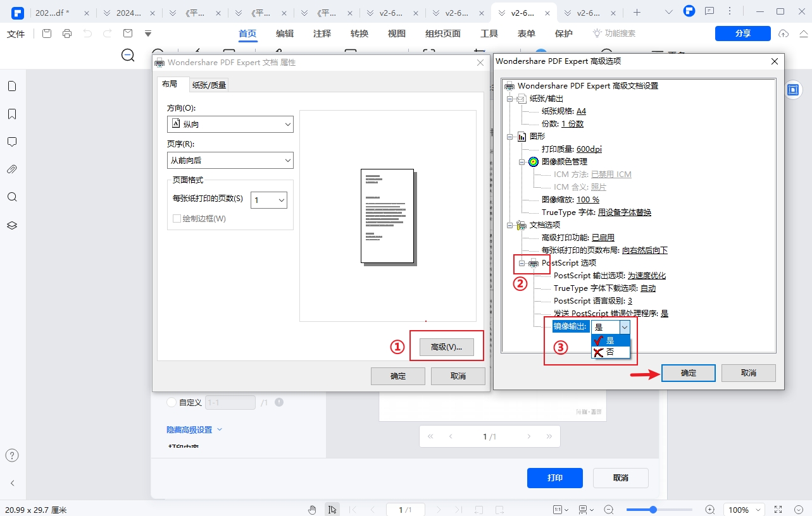Go to last page in print preview
The width and height of the screenshot is (812, 516).
(549, 436)
